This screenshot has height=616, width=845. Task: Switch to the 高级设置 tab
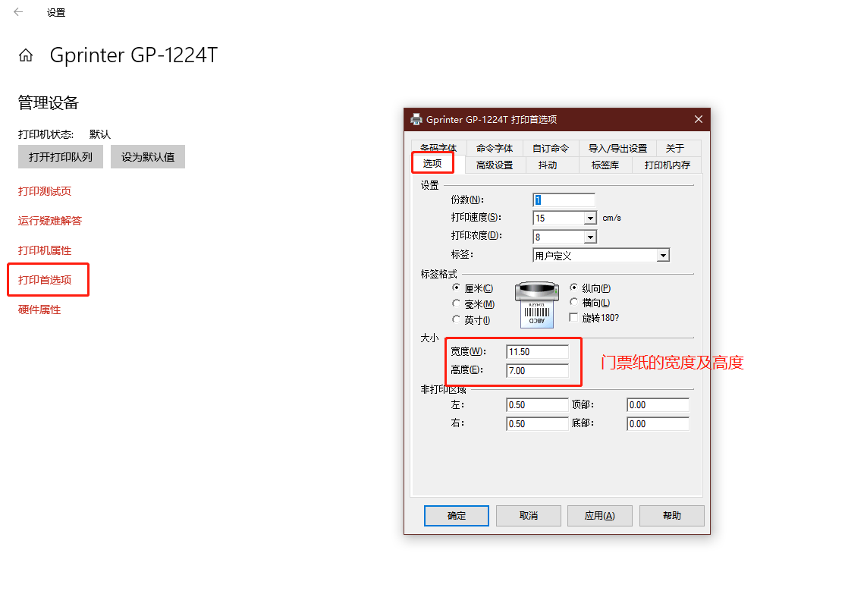tap(494, 165)
